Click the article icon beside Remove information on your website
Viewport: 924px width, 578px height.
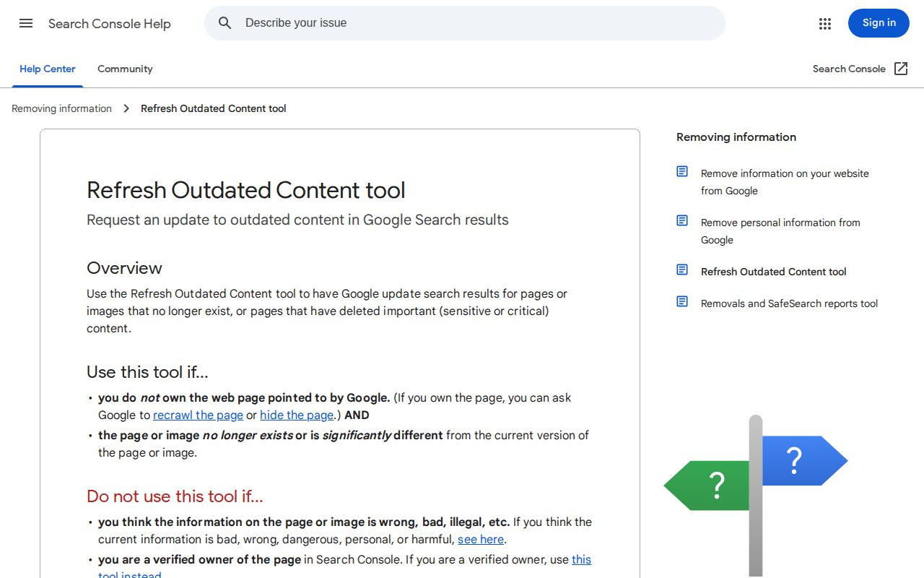682,171
